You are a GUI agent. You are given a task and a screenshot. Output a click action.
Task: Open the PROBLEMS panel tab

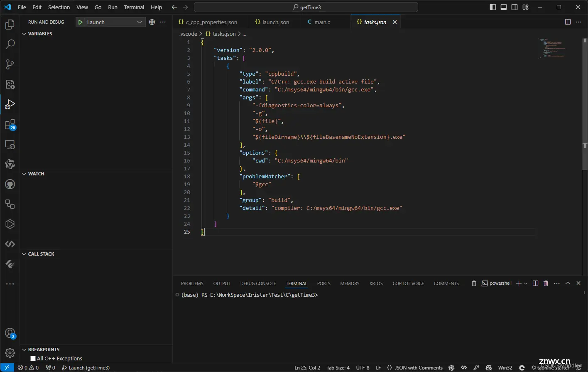click(x=192, y=283)
